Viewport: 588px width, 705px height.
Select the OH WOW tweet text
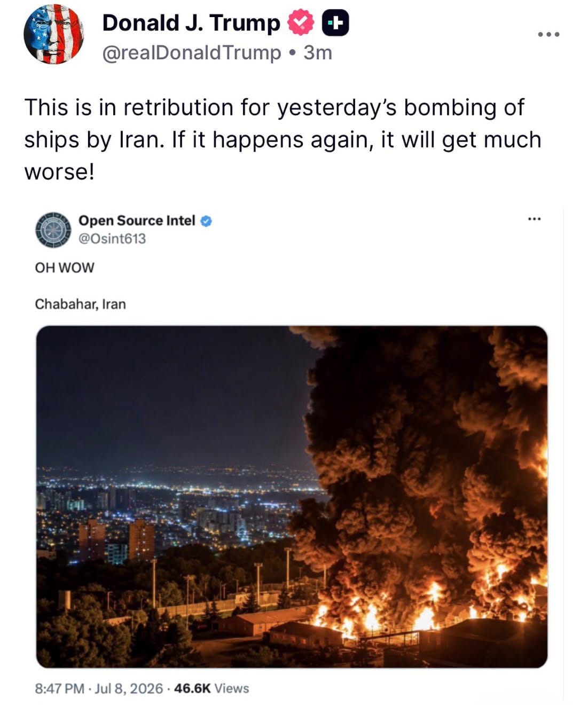[x=65, y=268]
